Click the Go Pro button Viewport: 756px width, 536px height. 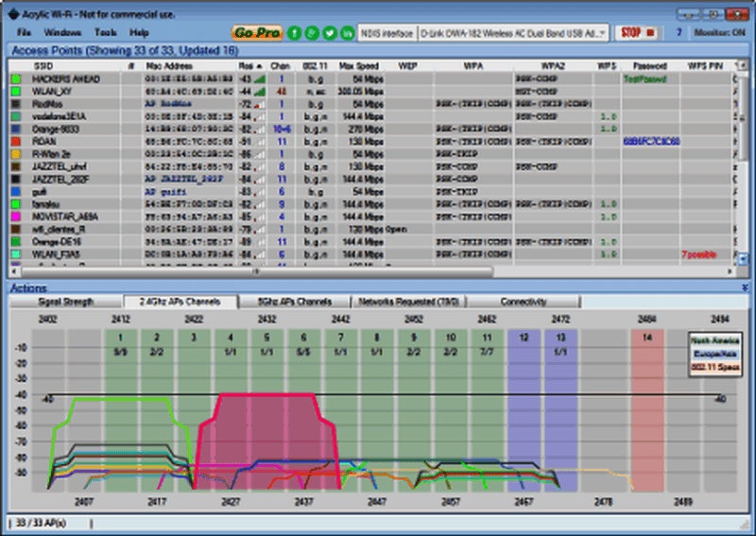pos(257,33)
